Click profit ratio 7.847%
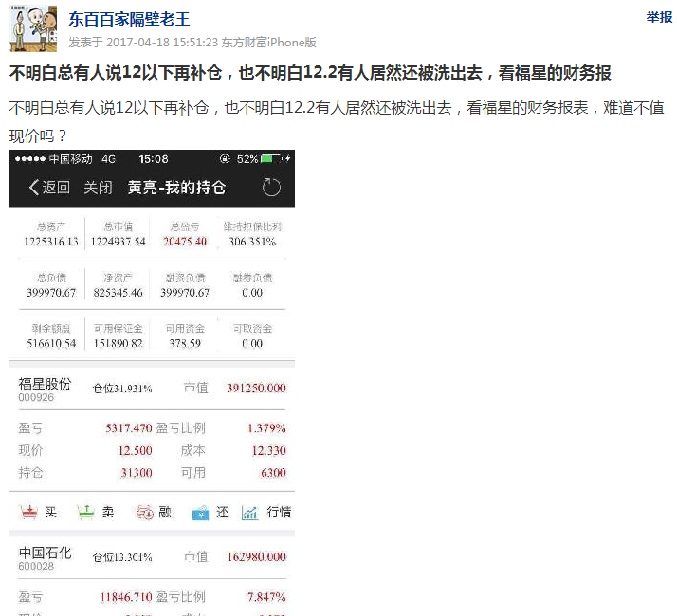The width and height of the screenshot is (677, 616). tap(266, 597)
